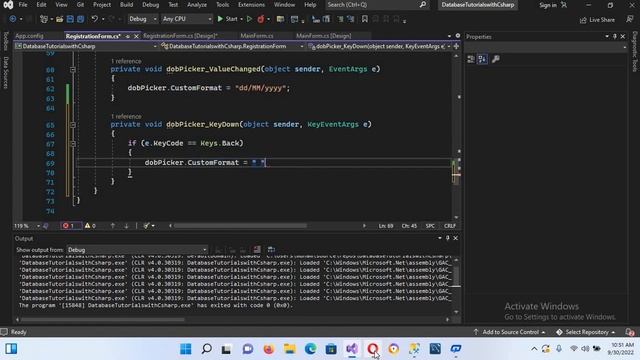The height and width of the screenshot is (360, 640).
Task: Open the Build menu
Action: tap(127, 5)
